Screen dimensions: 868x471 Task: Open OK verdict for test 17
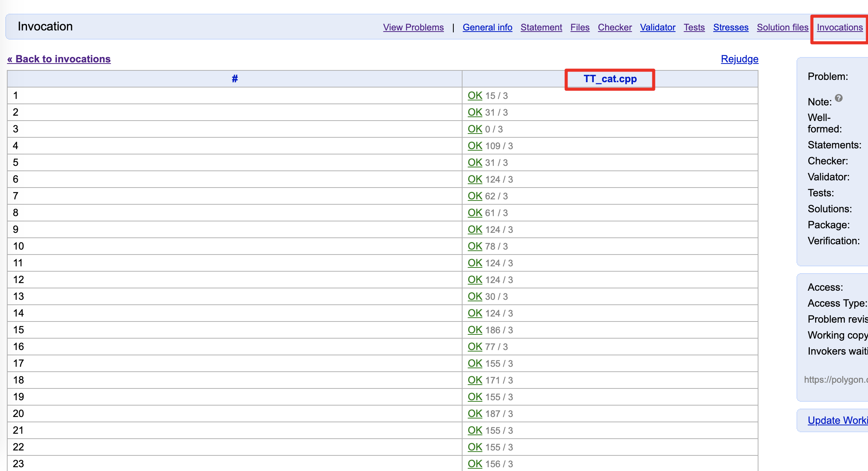click(475, 363)
